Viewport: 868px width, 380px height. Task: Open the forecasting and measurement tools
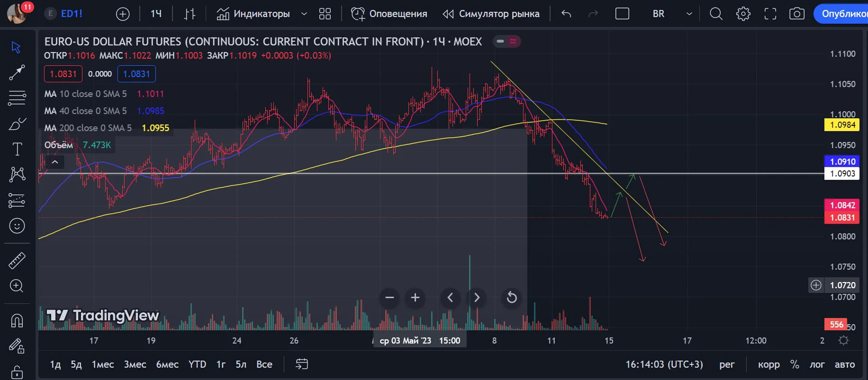(17, 201)
